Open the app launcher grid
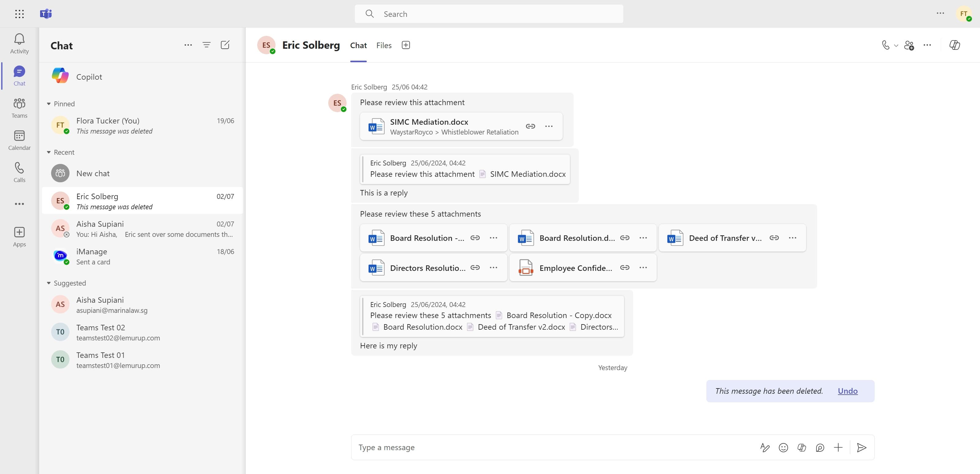980x474 pixels. tap(19, 14)
